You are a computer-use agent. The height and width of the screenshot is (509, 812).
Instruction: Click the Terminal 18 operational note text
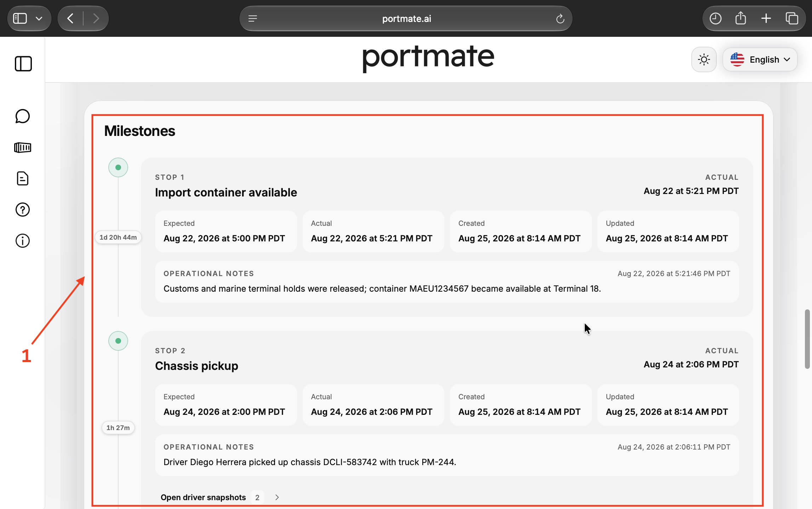click(382, 289)
